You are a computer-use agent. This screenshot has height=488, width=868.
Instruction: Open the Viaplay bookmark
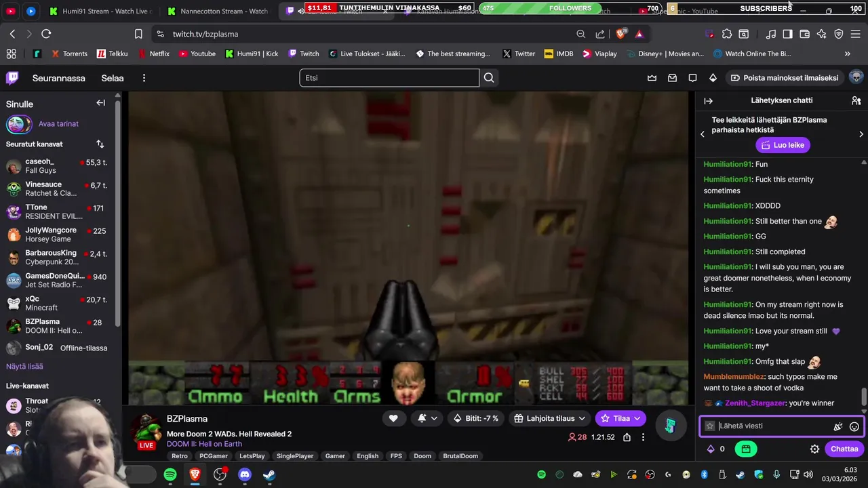[599, 54]
